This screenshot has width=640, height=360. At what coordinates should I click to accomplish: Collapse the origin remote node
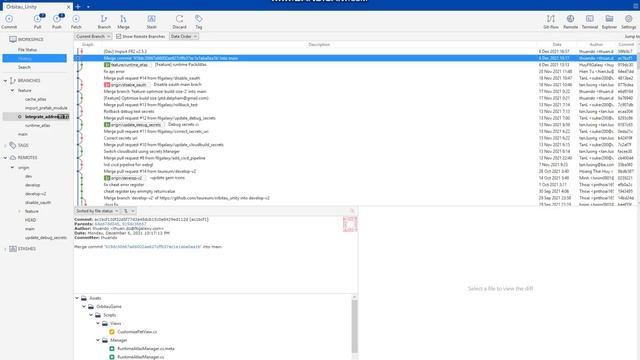[x=12, y=167]
